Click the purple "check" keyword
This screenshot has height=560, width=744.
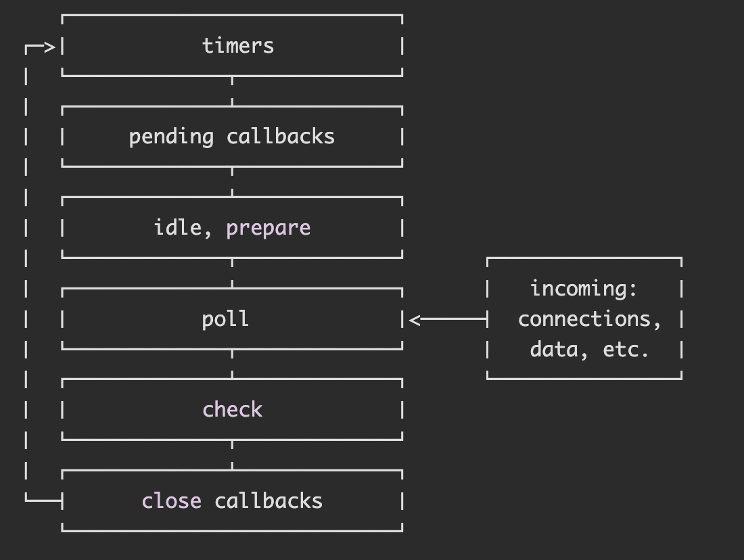[x=232, y=410]
